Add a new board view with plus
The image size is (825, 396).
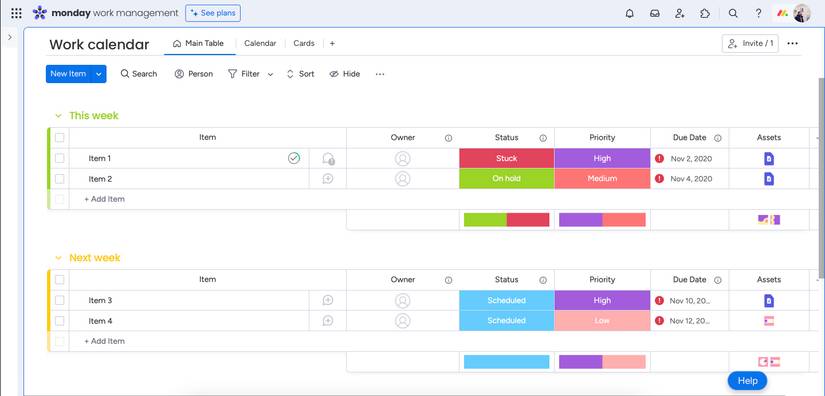pos(332,44)
